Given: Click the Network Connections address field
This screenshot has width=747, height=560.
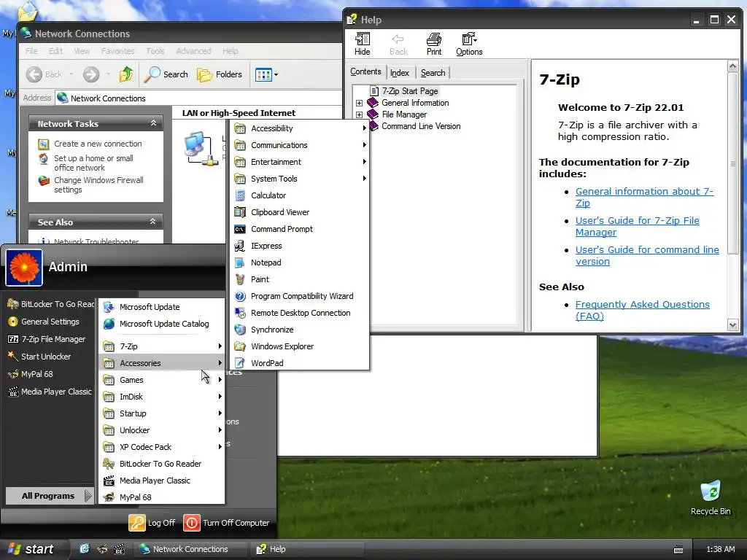Looking at the screenshot, I should (x=198, y=98).
